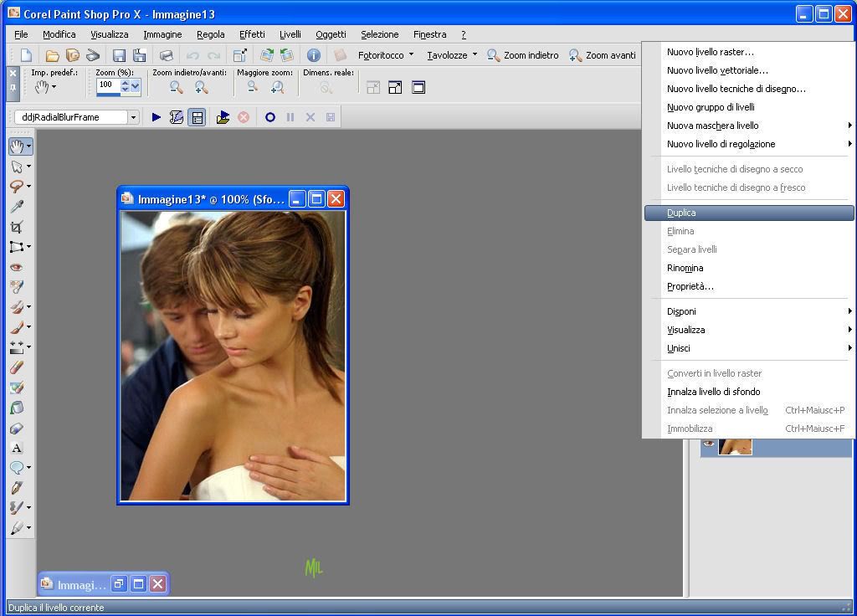
Task: Click the Edit script icon
Action: (176, 117)
